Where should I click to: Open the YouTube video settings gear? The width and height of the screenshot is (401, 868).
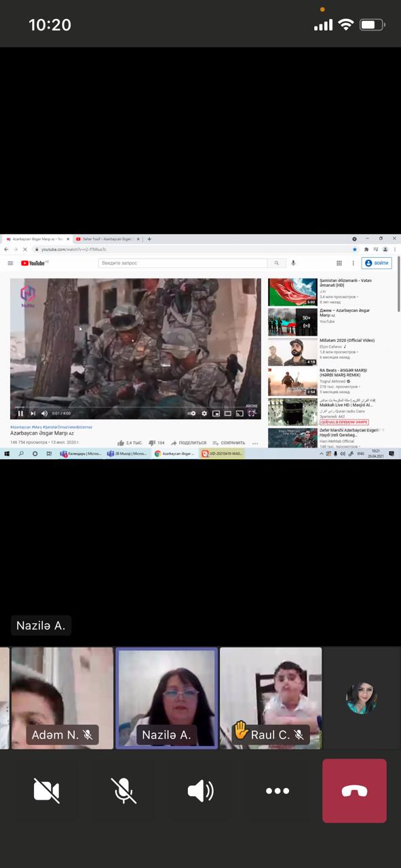[204, 413]
